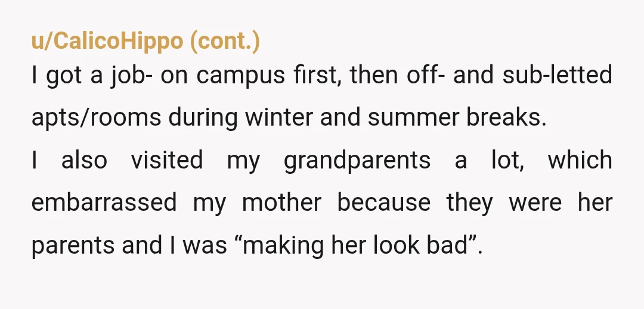Click the word "job-" in first line
Screen dimensions: 644x309
pyautogui.click(x=131, y=76)
